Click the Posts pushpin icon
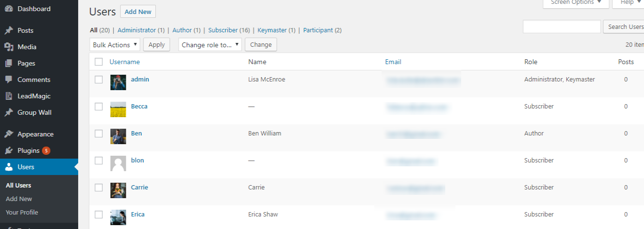The image size is (644, 229). [9, 30]
